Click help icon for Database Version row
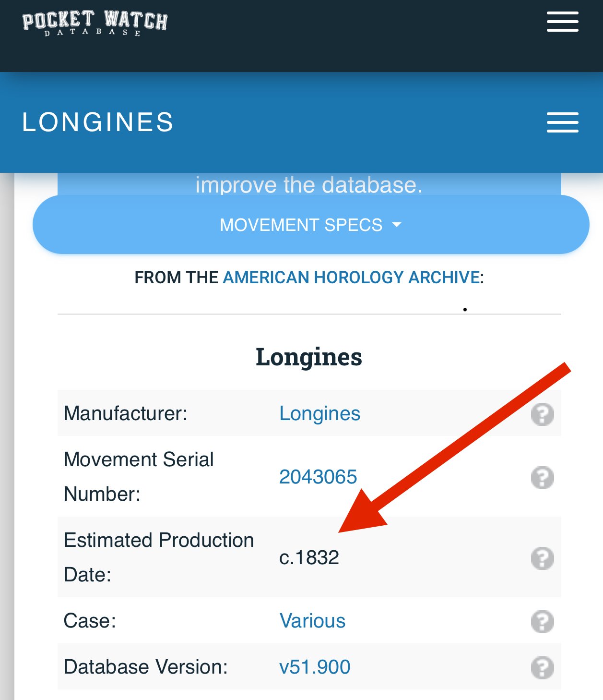This screenshot has width=603, height=700. click(x=542, y=667)
